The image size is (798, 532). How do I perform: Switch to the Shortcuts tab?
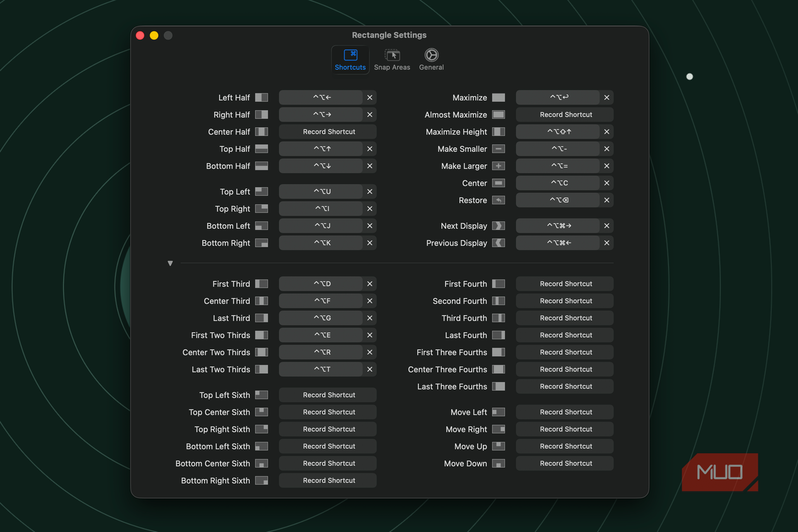pyautogui.click(x=350, y=60)
